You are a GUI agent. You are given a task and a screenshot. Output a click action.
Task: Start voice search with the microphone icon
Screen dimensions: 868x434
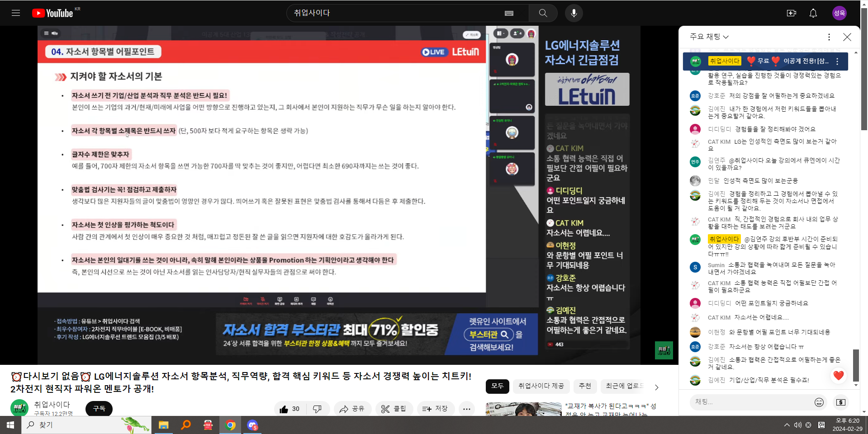pyautogui.click(x=574, y=13)
